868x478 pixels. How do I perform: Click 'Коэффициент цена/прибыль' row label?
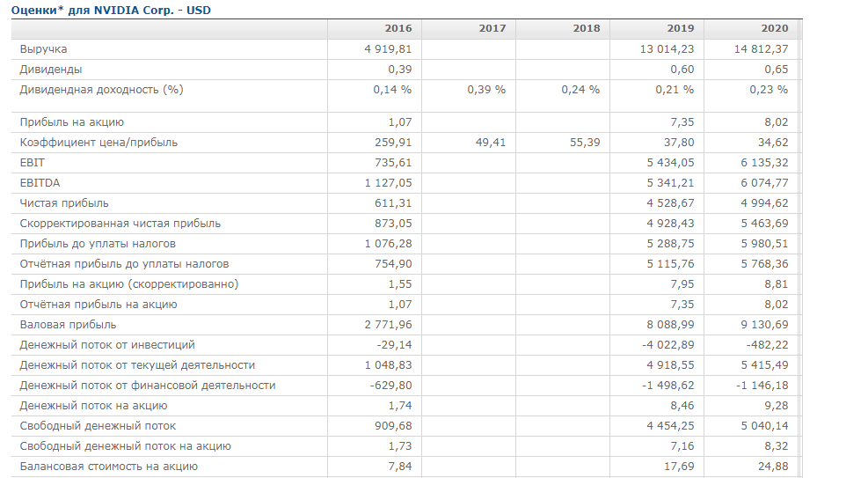pos(98,143)
